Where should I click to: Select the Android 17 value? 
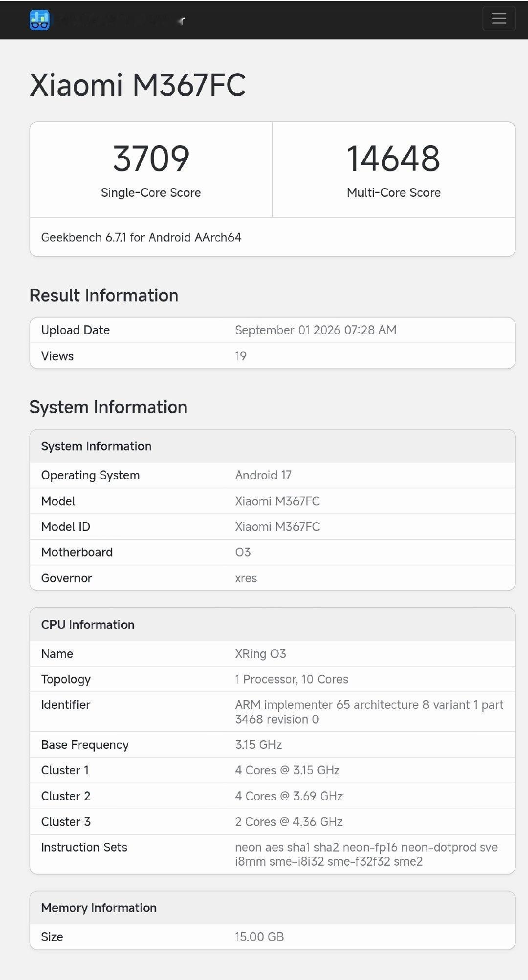coord(264,475)
